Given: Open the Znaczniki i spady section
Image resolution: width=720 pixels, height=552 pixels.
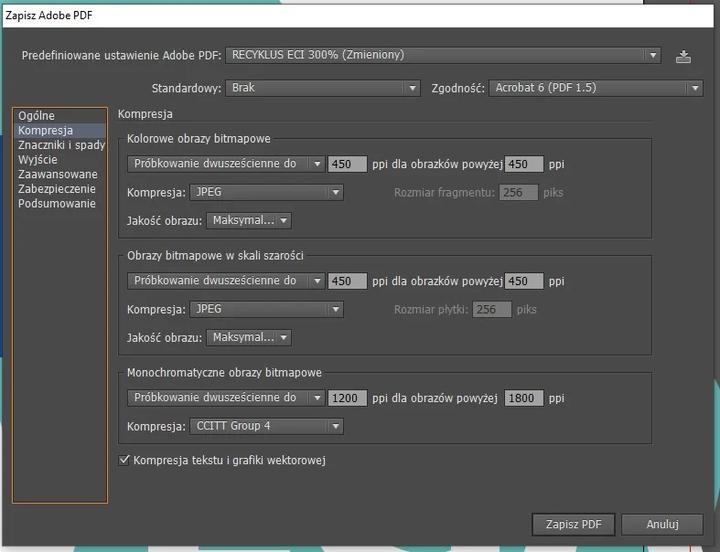Looking at the screenshot, I should pyautogui.click(x=60, y=145).
